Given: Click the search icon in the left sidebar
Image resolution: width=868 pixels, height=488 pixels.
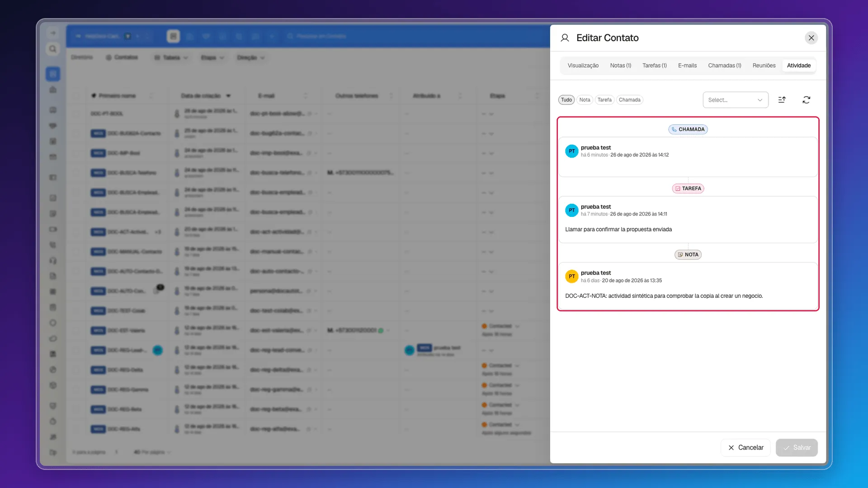Looking at the screenshot, I should (52, 49).
